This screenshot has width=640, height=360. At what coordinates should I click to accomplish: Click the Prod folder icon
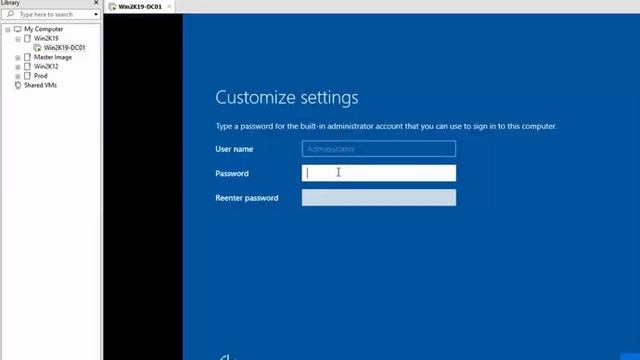(27, 76)
